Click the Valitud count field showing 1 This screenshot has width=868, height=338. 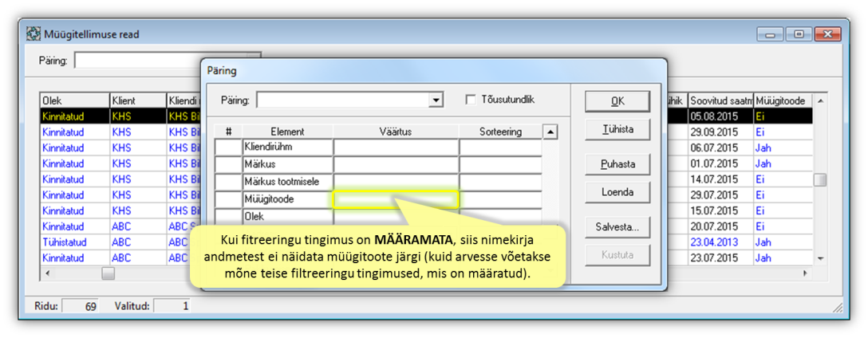172,305
